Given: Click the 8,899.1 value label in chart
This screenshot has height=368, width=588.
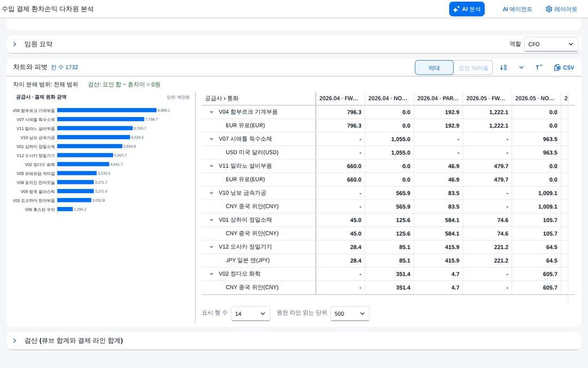Looking at the screenshot, I should tap(164, 110).
